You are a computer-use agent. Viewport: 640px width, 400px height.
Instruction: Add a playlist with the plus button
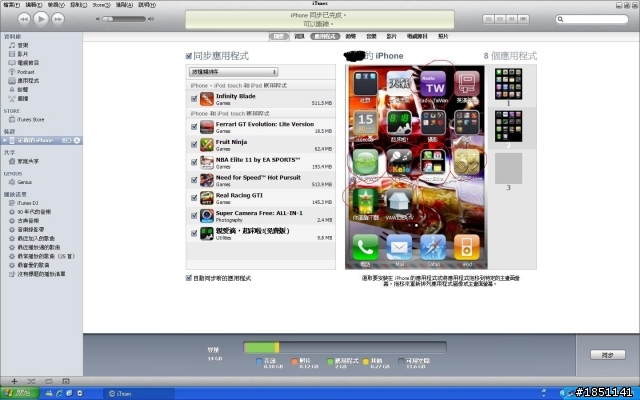14,381
